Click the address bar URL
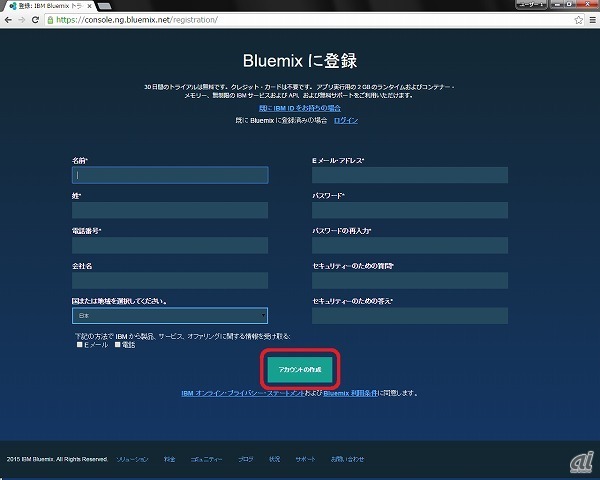Screen dimensions: 600x480 coord(137,20)
